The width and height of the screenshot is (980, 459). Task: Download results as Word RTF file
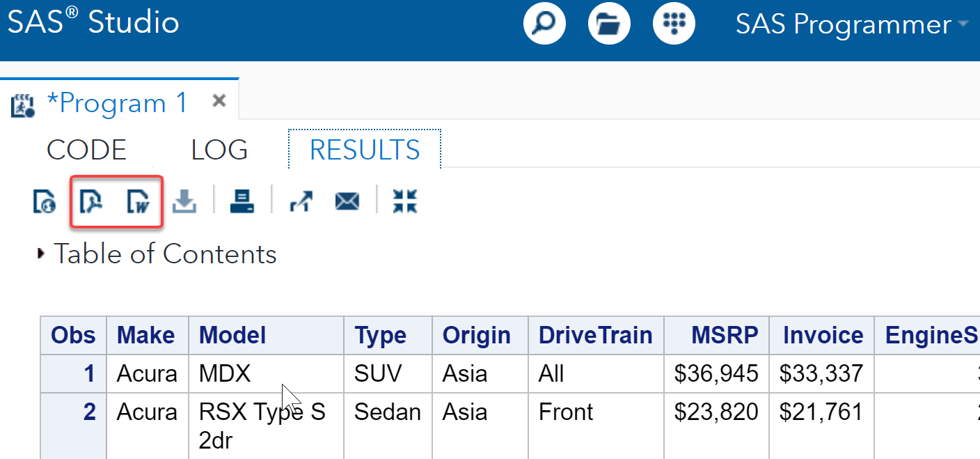139,202
